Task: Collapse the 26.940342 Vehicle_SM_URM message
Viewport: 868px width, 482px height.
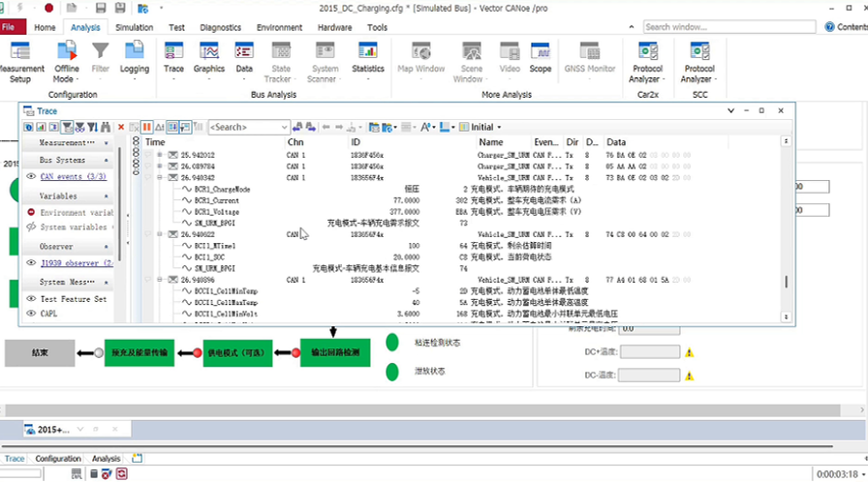Action: (x=160, y=177)
